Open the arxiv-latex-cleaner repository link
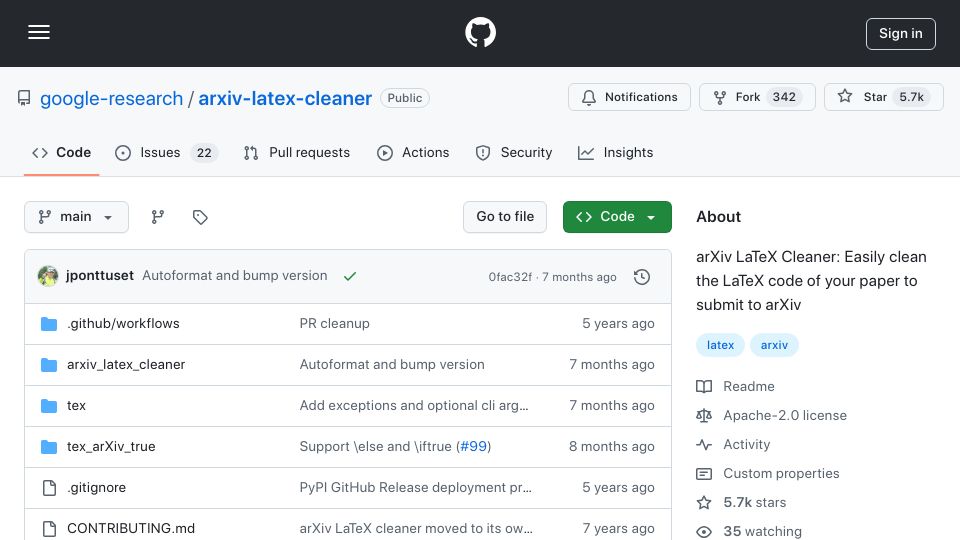The width and height of the screenshot is (960, 540). tap(285, 98)
